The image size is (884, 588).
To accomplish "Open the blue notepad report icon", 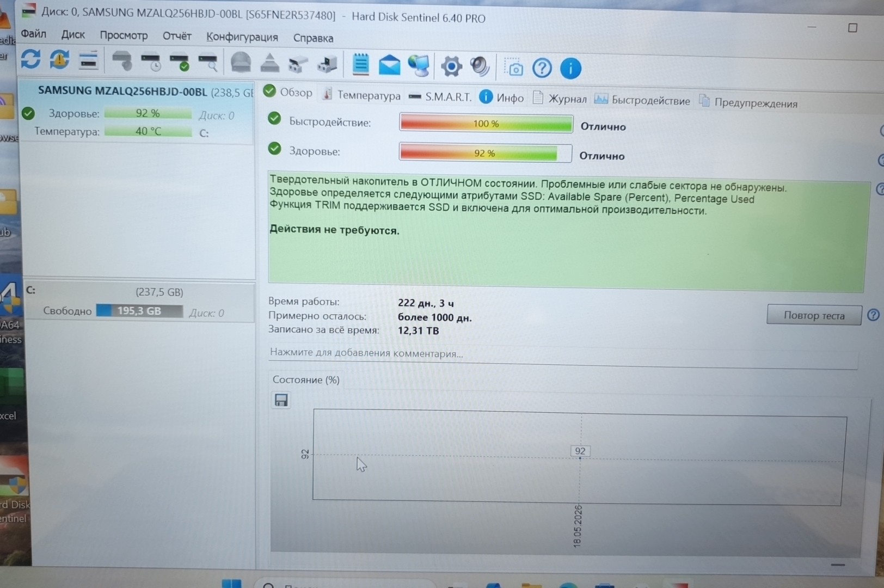I will click(x=360, y=64).
